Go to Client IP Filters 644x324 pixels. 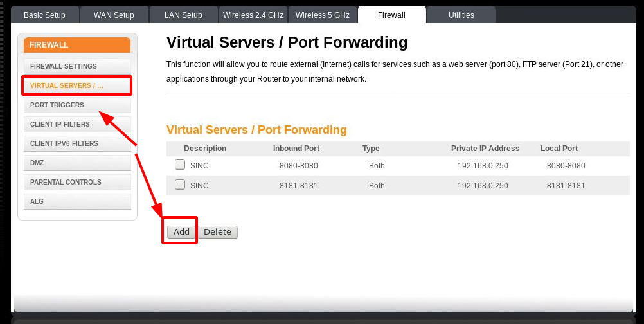pos(77,125)
